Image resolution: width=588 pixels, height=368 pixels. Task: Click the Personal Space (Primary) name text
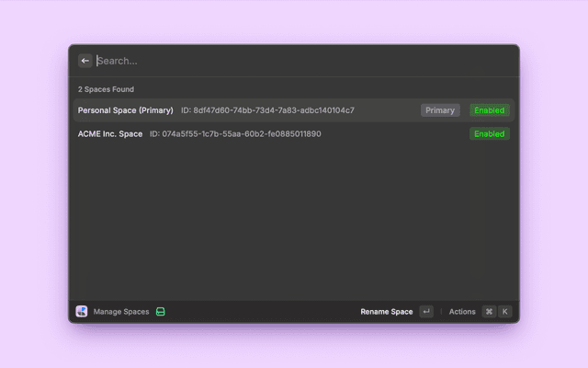[x=126, y=110]
